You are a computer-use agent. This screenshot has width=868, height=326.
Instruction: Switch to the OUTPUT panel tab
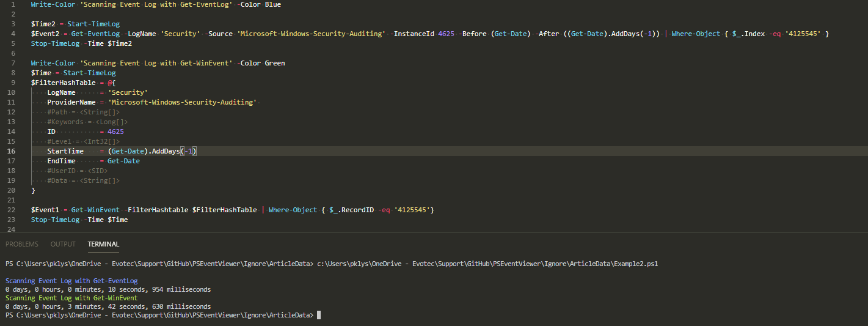[63, 244]
